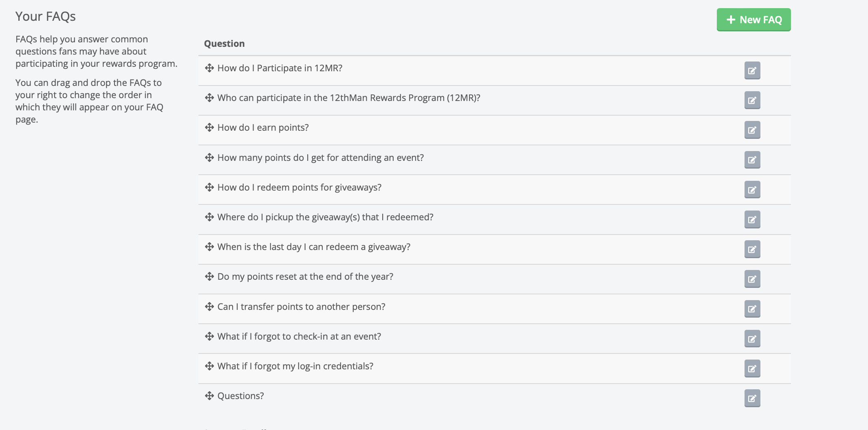The height and width of the screenshot is (430, 868).
Task: Edit the forgot to check-in FAQ
Action: [752, 338]
